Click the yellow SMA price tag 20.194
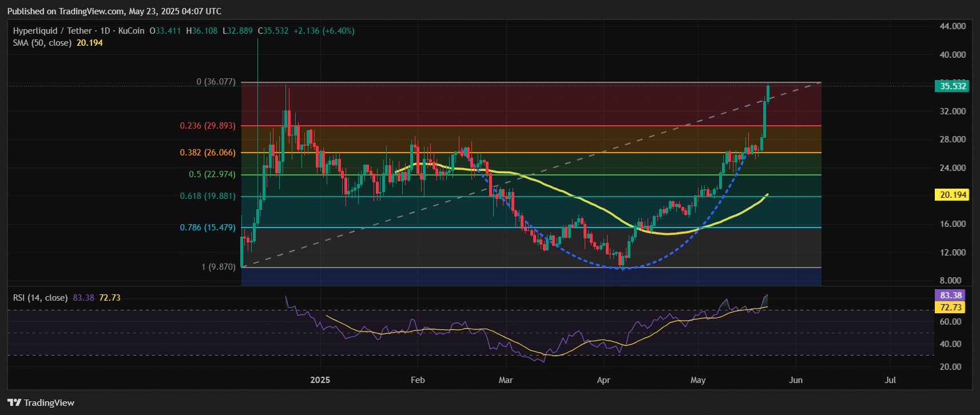 pyautogui.click(x=953, y=195)
